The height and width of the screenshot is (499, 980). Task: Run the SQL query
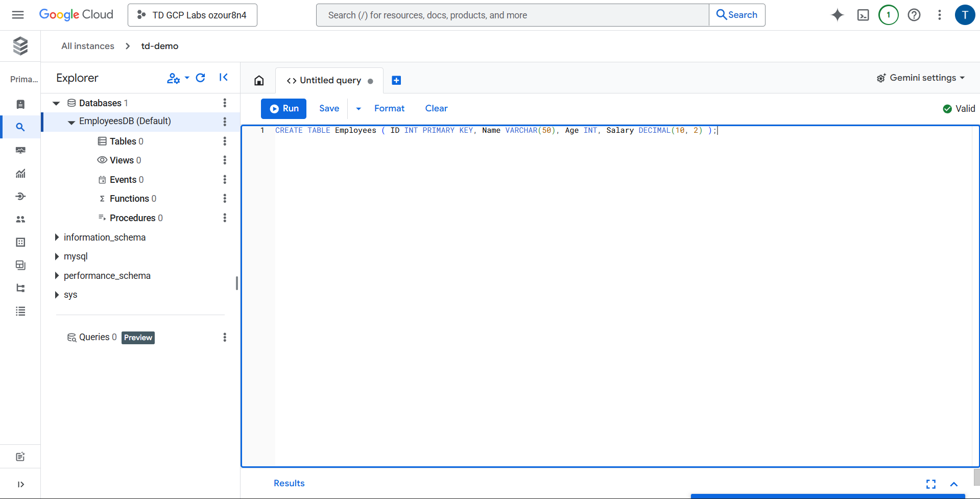tap(283, 109)
